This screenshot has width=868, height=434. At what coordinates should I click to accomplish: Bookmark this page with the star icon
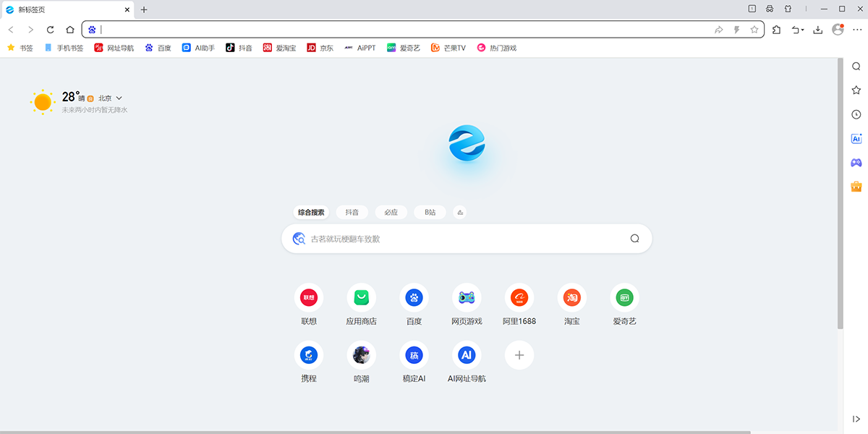click(856, 90)
